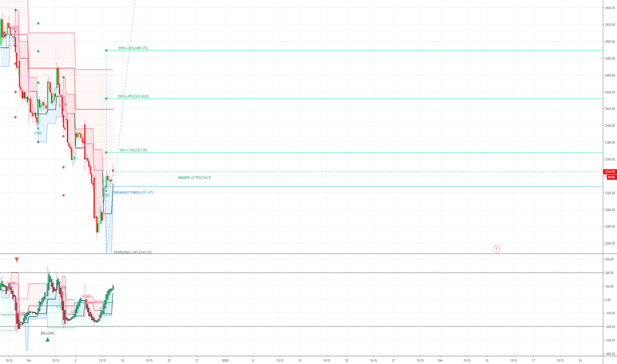The image size is (617, 364).
Task: Click the green dot at the TP3 line start
Action: 106,50
